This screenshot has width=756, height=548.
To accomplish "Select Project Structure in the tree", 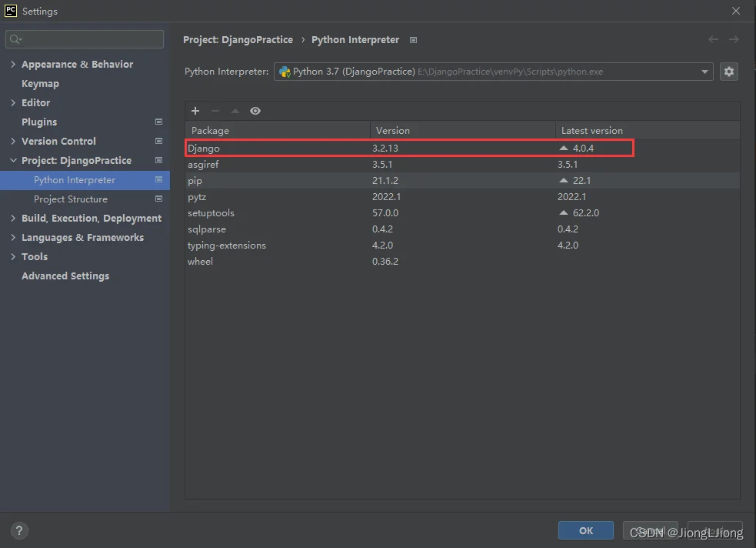I will click(71, 199).
